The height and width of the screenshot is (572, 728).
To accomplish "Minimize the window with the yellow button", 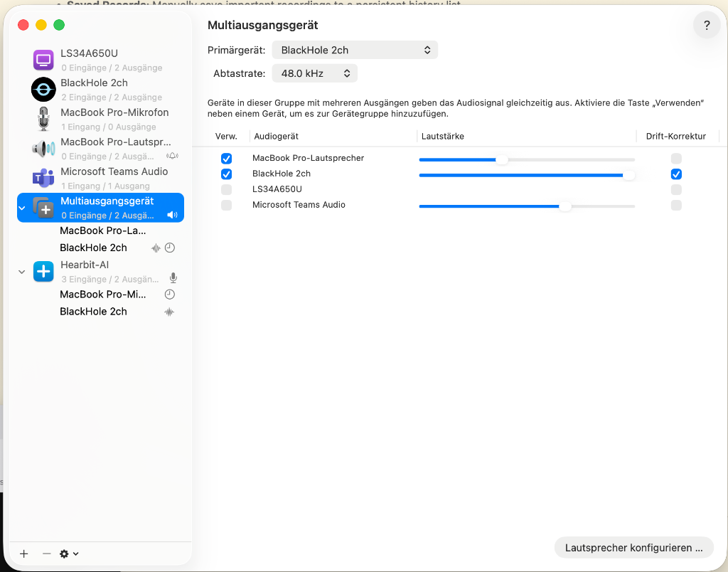I will coord(41,25).
